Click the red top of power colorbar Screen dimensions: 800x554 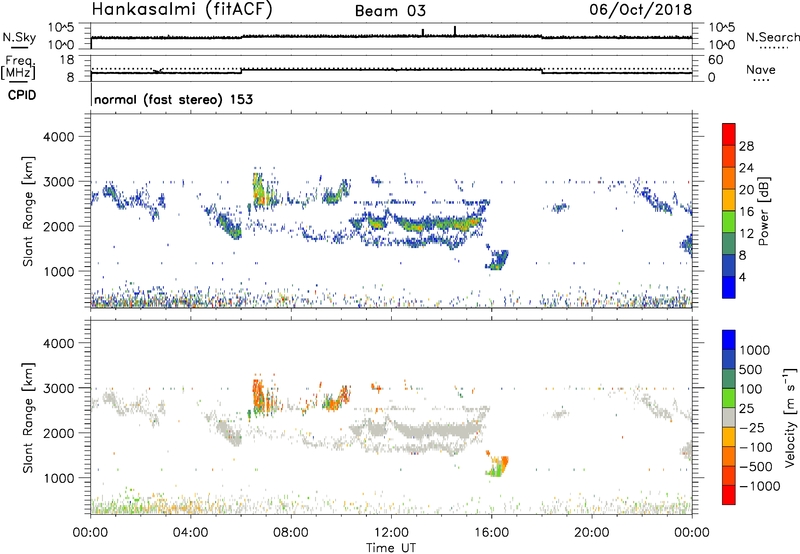[729, 134]
